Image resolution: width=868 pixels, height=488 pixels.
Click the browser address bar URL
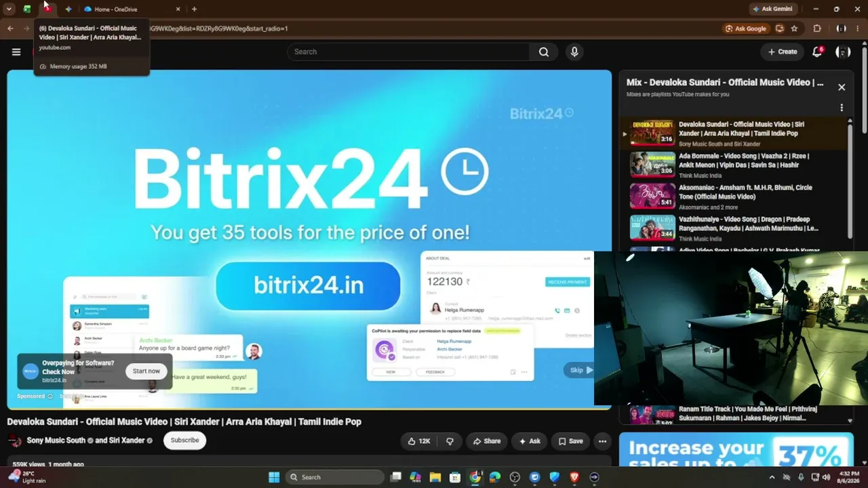tap(434, 28)
